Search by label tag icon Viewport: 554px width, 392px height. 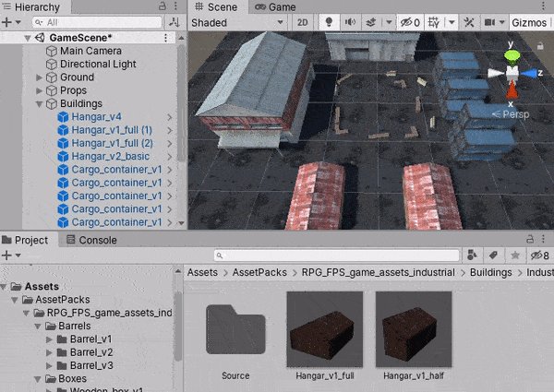[493, 255]
